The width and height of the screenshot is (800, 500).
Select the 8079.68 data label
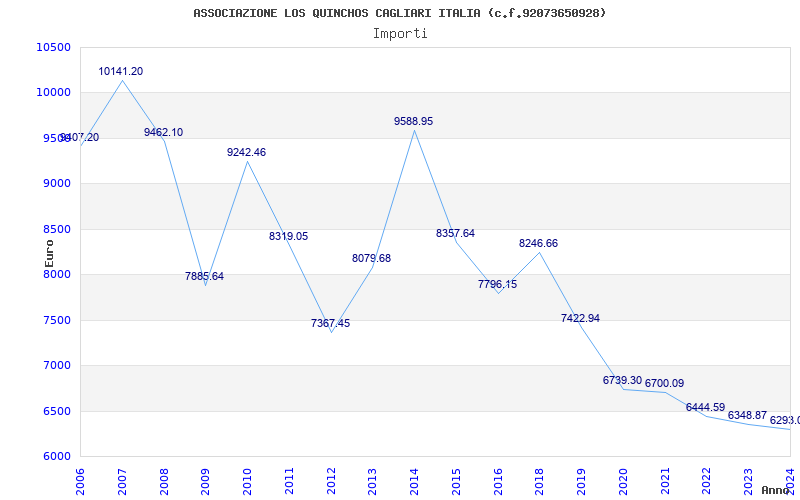371,258
